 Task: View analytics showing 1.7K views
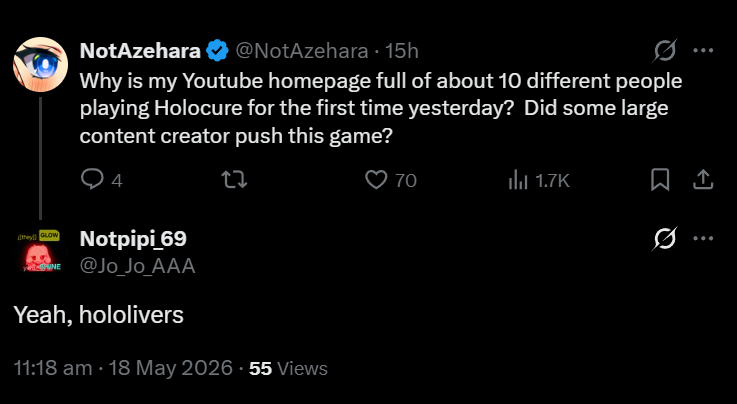pos(539,180)
